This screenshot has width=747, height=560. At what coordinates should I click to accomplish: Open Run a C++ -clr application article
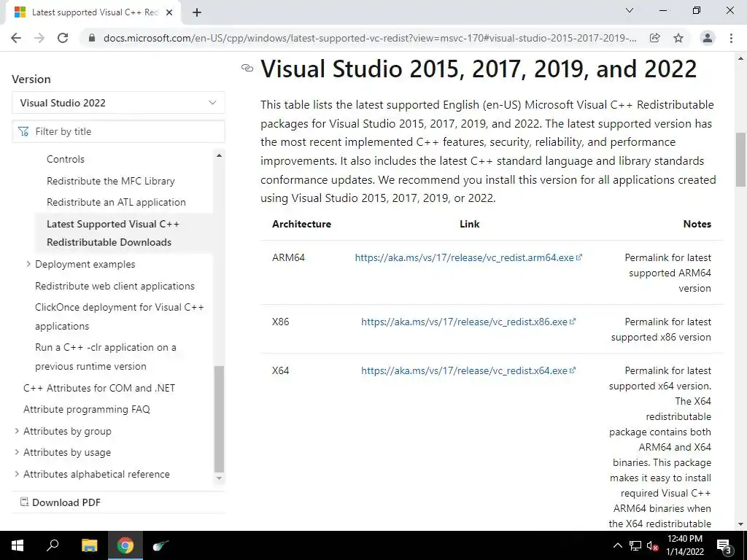pyautogui.click(x=106, y=357)
